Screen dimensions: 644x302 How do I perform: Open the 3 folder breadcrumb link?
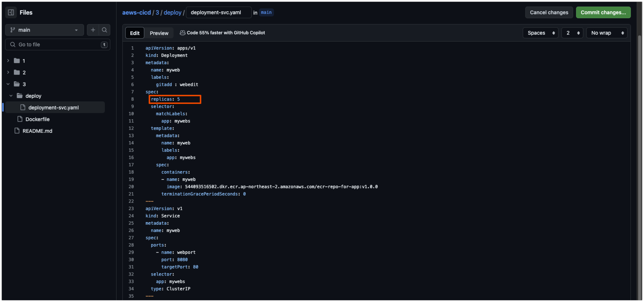click(x=157, y=12)
